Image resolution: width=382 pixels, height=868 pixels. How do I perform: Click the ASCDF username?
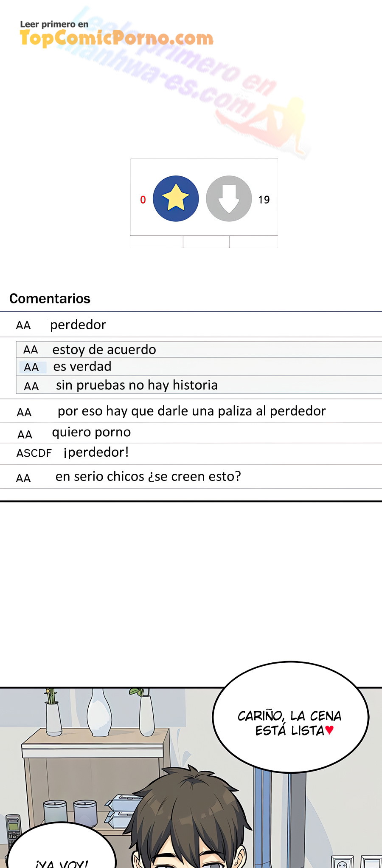coord(34,453)
